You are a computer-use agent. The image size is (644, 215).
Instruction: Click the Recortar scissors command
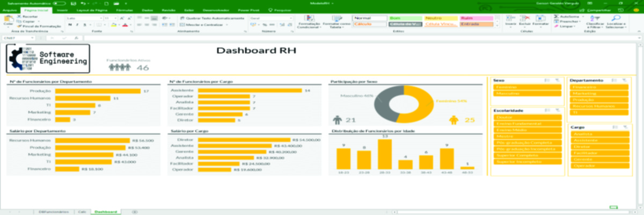tap(28, 17)
